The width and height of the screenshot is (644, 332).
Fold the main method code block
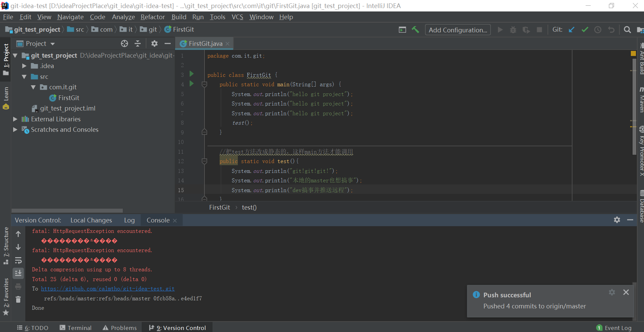tap(204, 84)
